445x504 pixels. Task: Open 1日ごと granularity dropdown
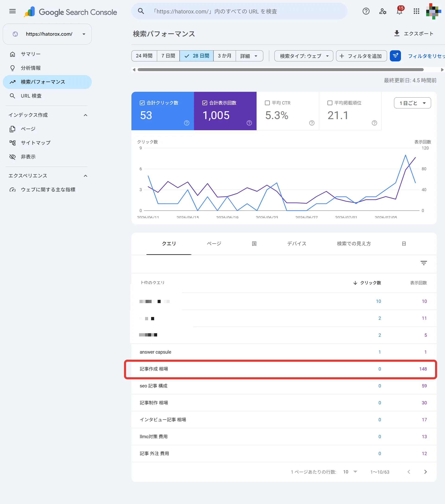point(413,103)
